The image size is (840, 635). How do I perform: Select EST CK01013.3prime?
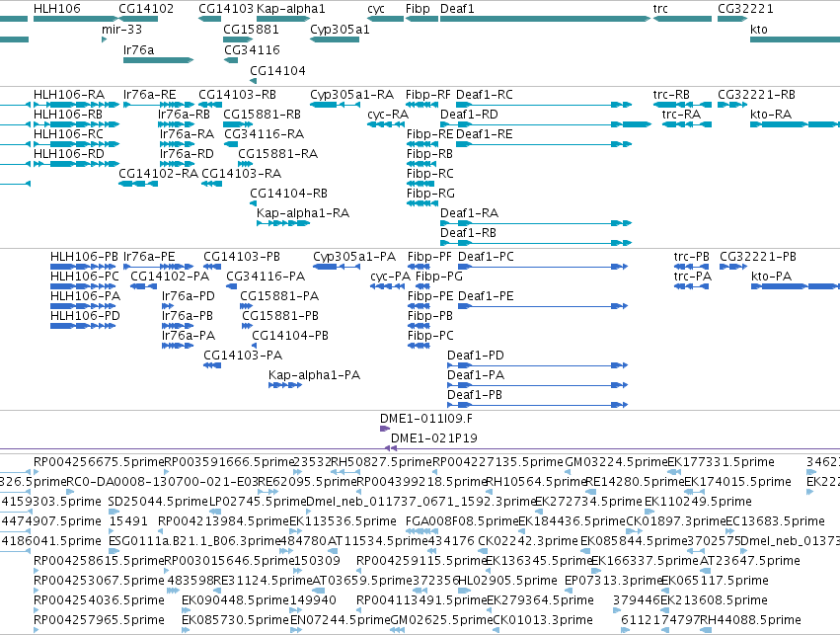(496, 630)
